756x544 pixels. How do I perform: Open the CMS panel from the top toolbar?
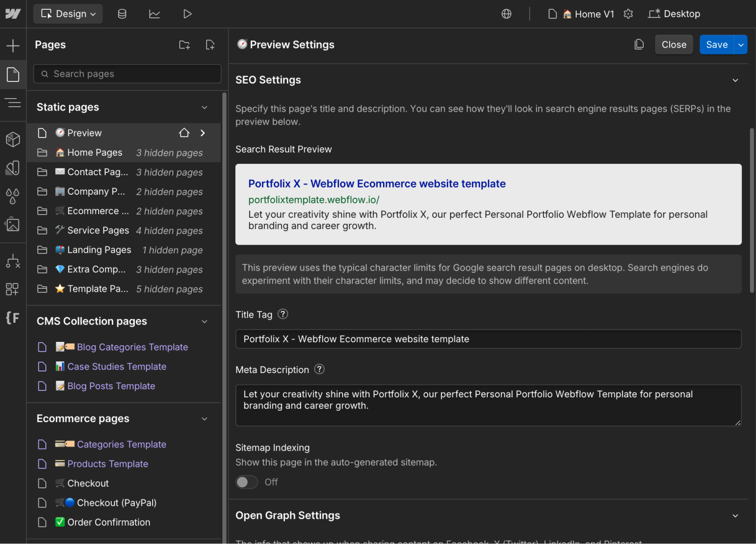122,13
